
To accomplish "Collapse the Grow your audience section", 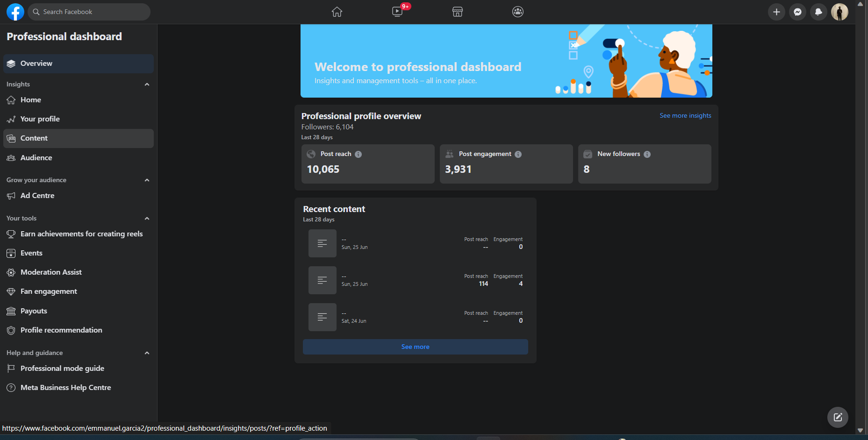I will (147, 180).
